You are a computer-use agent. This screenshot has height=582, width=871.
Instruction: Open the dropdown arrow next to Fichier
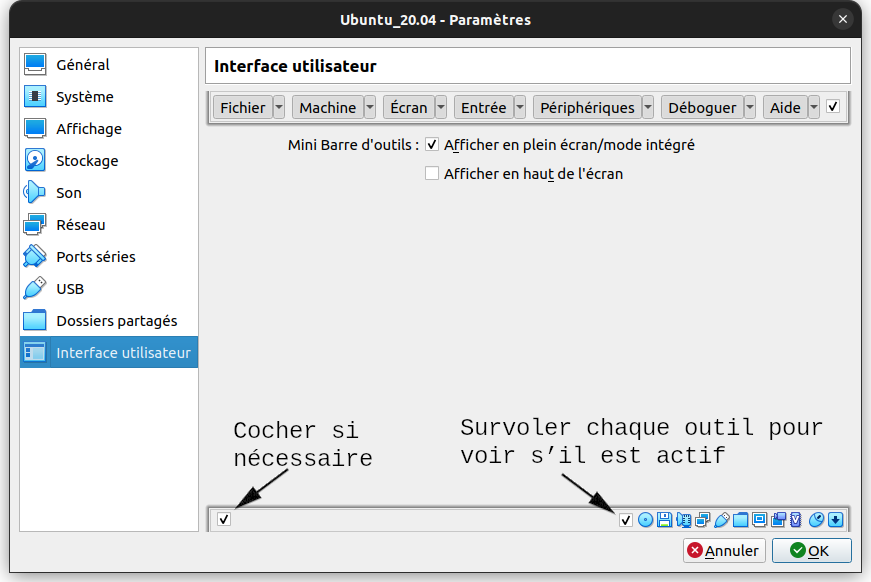[x=279, y=108]
